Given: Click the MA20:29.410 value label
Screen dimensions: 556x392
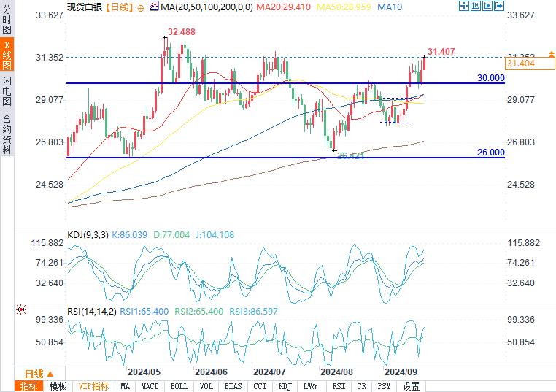Looking at the screenshot, I should pos(283,7).
